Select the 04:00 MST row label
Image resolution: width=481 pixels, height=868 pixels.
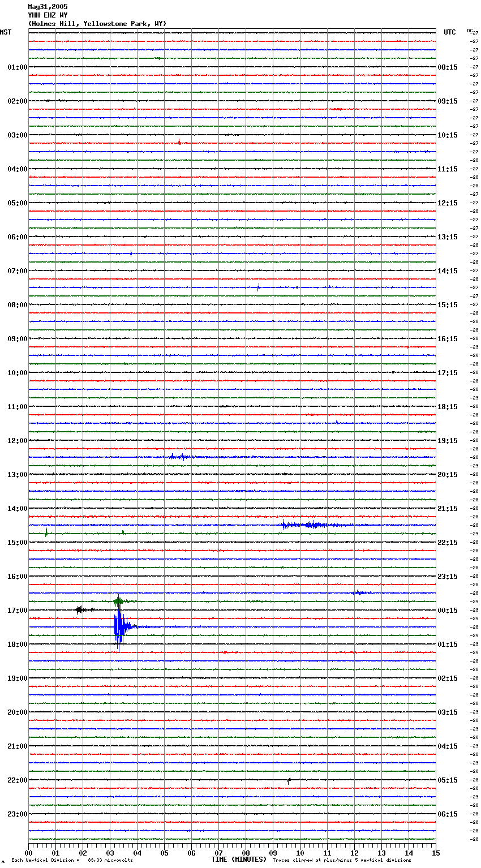point(18,169)
